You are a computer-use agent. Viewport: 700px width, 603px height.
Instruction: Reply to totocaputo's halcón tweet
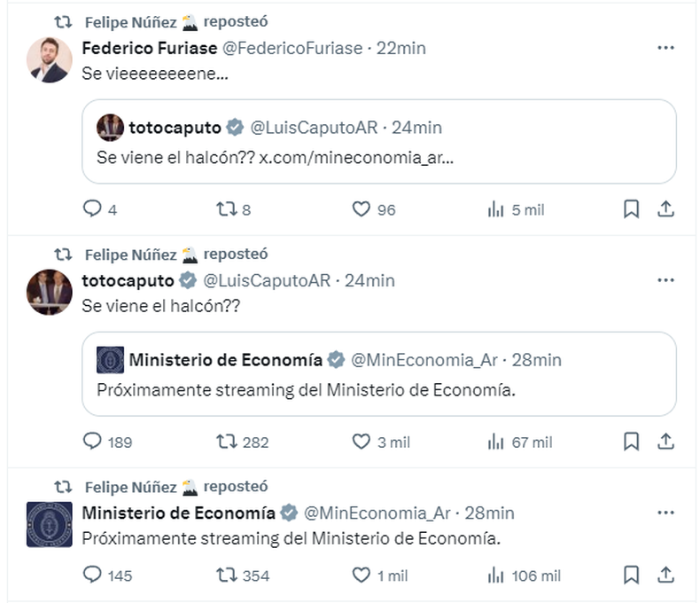coord(93,441)
